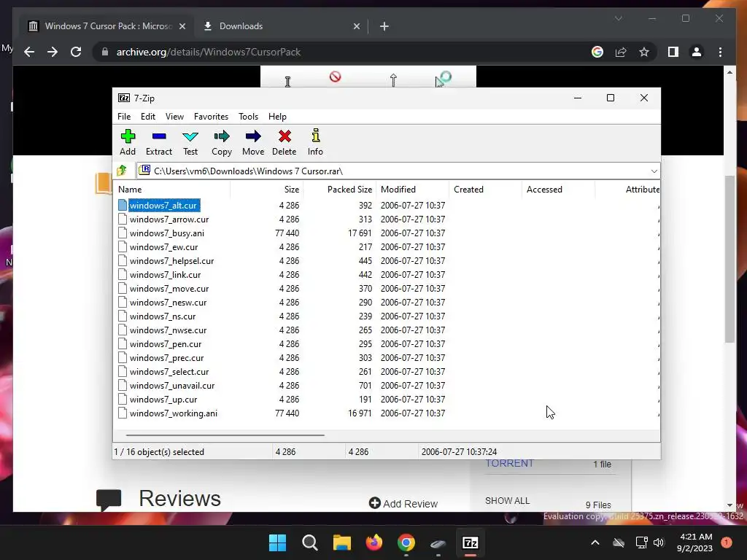Click SHOW ALL files link
747x560 pixels.
508,500
